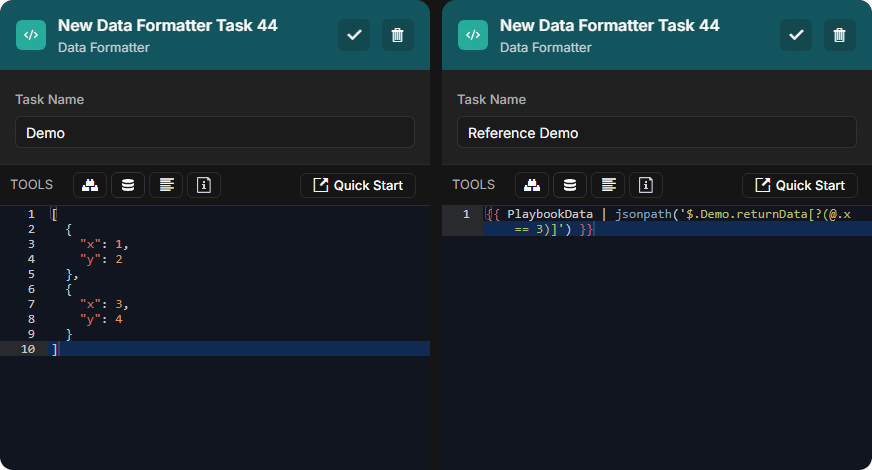Screen dimensions: 872x470
Task: Delete the Demo task using the trash icon
Action: click(x=398, y=35)
